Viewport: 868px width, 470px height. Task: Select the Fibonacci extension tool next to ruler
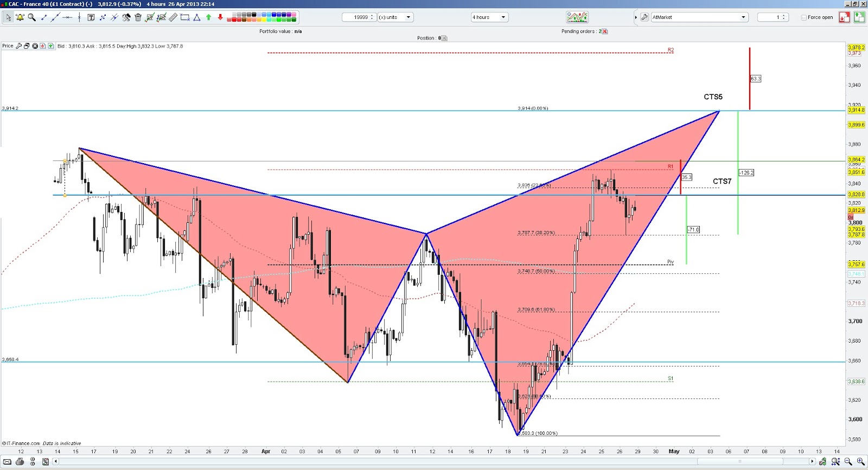click(161, 17)
